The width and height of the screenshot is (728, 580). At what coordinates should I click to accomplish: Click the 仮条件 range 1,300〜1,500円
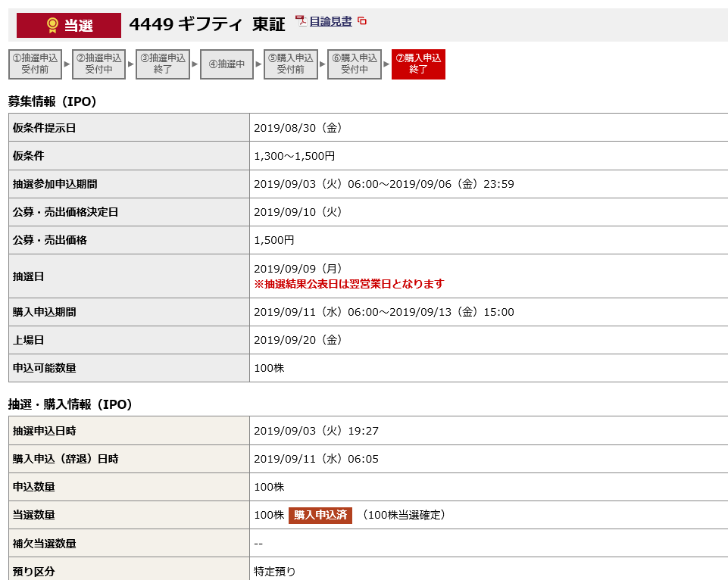coord(294,156)
